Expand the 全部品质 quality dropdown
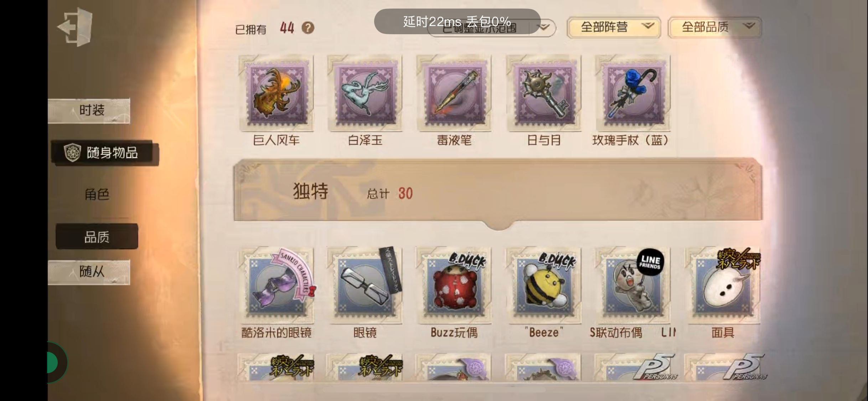The height and width of the screenshot is (401, 868). click(x=715, y=27)
